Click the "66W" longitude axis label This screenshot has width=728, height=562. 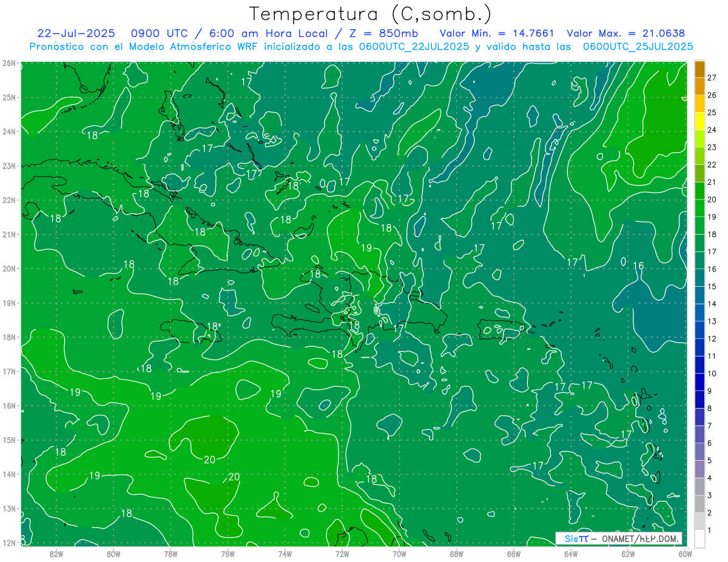coord(514,554)
